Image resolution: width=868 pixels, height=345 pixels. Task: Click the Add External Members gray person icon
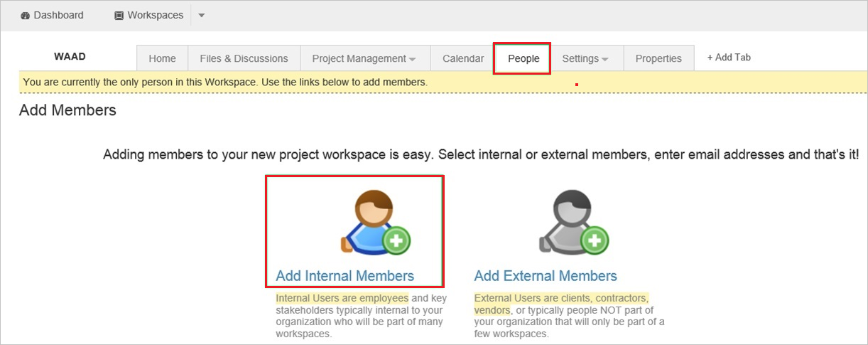[574, 222]
